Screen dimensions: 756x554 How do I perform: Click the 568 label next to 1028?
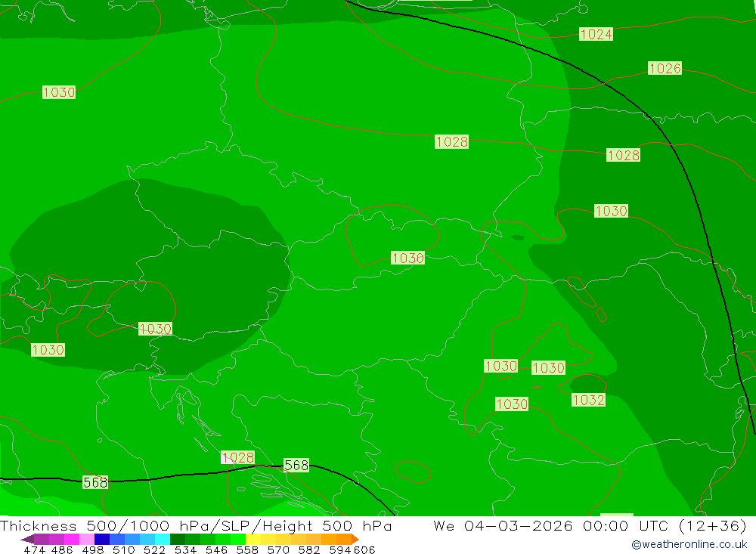(296, 465)
